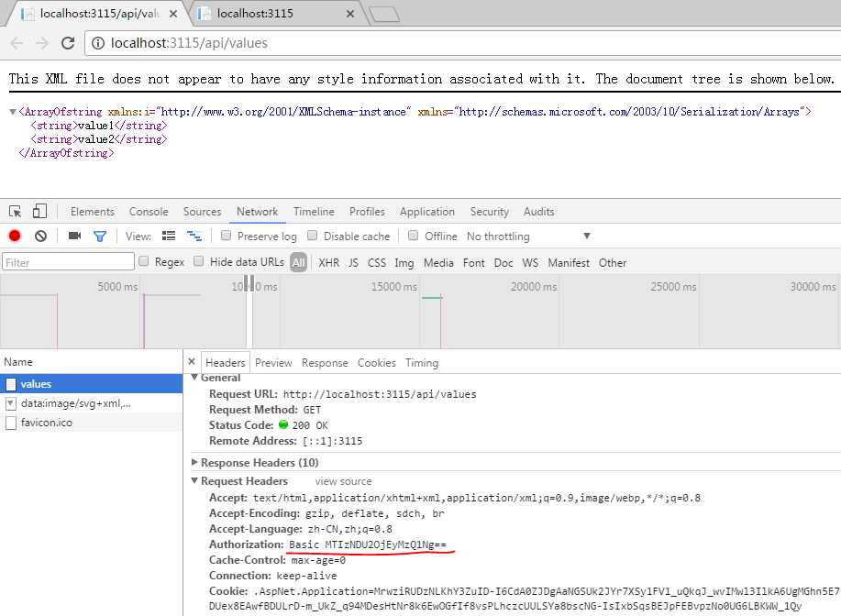Open the Application panel tab
Image resolution: width=841 pixels, height=616 pixels.
pos(427,212)
